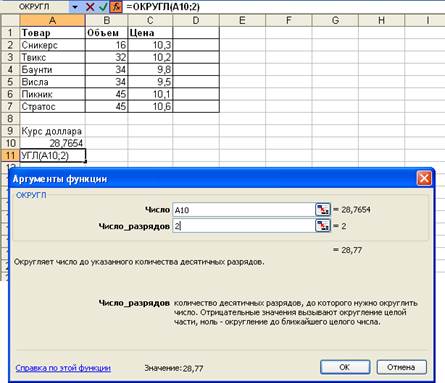
Task: Open the insert function fx icon
Action: (x=116, y=7)
